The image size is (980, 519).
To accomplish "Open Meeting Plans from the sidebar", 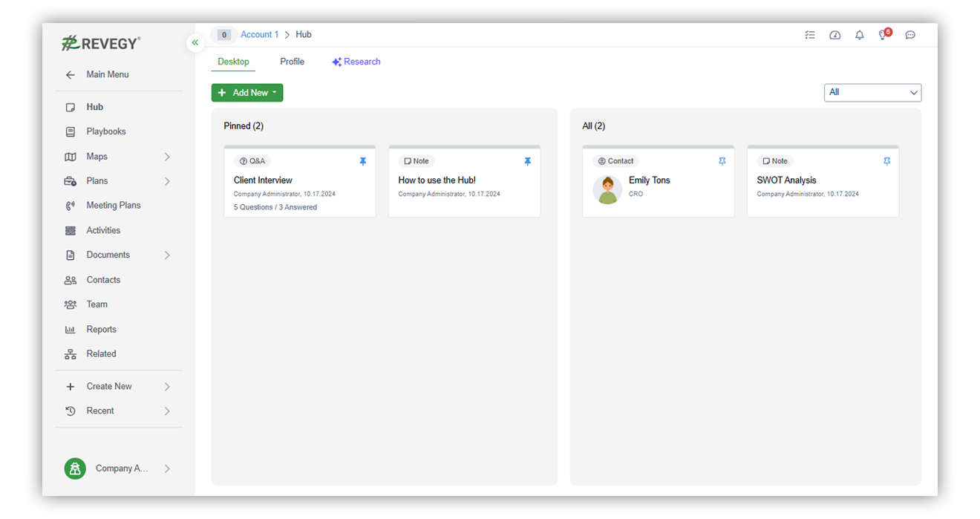I will [x=114, y=206].
